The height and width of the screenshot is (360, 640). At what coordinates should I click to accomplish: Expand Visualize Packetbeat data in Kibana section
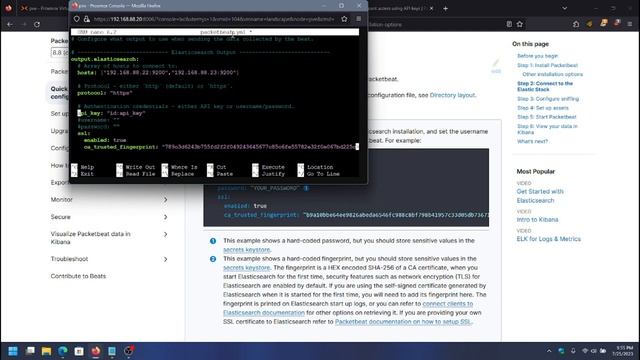click(x=165, y=234)
